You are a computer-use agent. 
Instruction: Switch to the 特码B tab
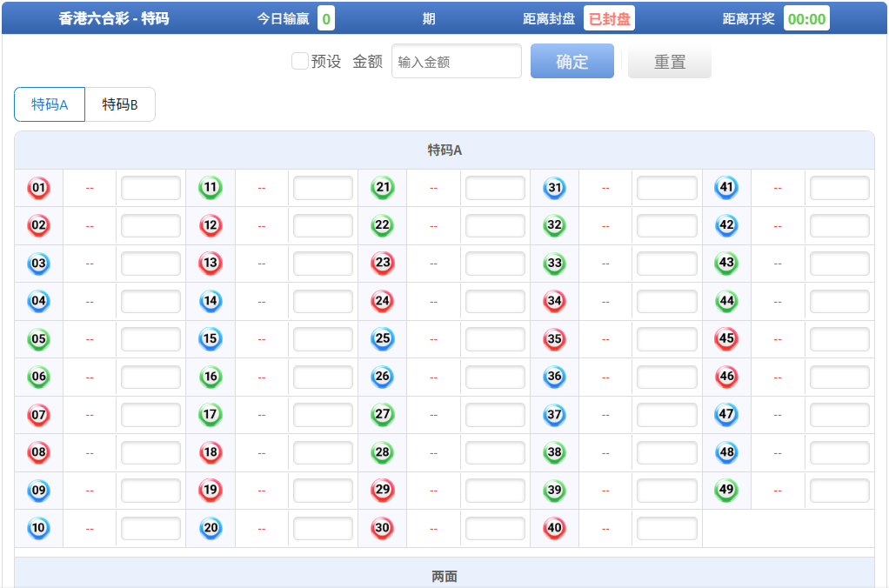point(120,104)
